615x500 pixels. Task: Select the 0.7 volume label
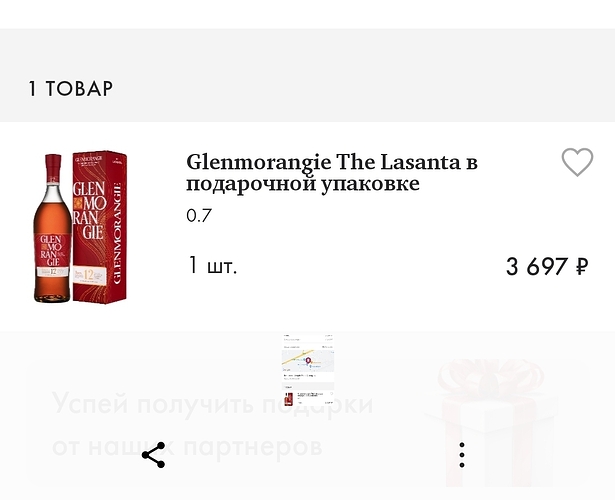coord(199,216)
